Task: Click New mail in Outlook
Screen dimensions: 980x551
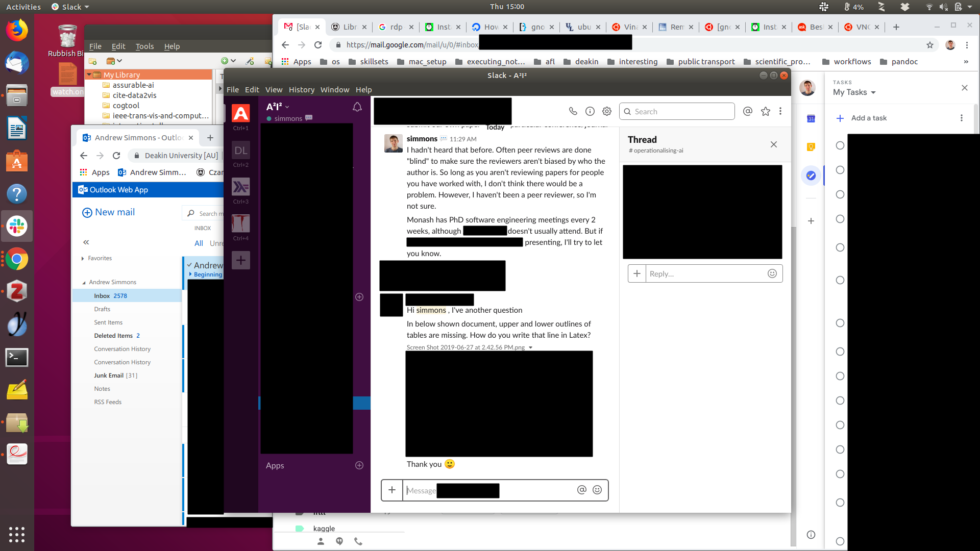Action: coord(109,212)
